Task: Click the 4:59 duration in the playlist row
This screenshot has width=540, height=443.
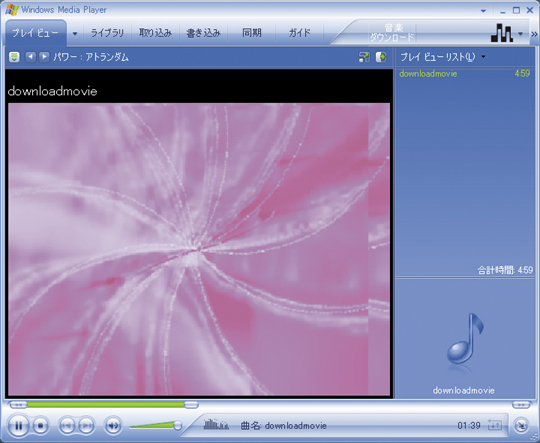Action: pos(522,74)
